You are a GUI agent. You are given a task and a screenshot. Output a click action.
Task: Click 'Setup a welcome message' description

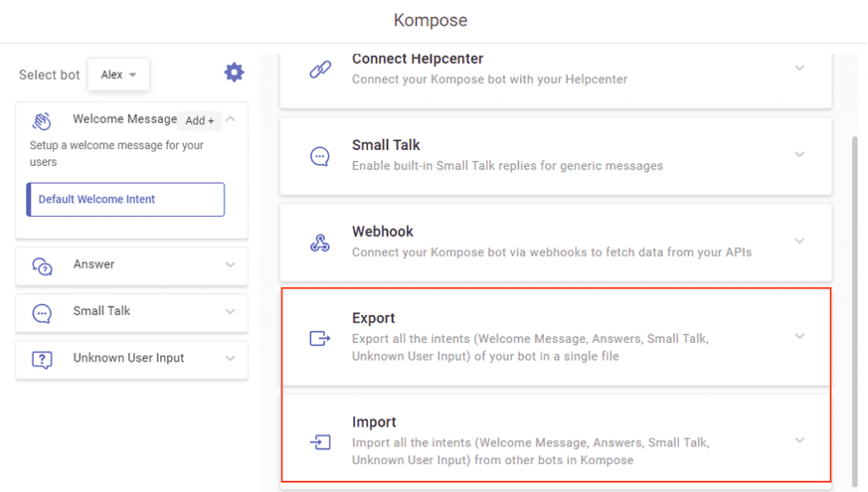coord(116,153)
